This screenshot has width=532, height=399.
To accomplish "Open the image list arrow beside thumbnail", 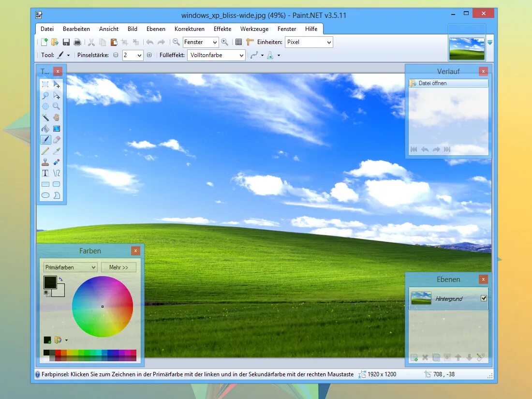I will [490, 43].
